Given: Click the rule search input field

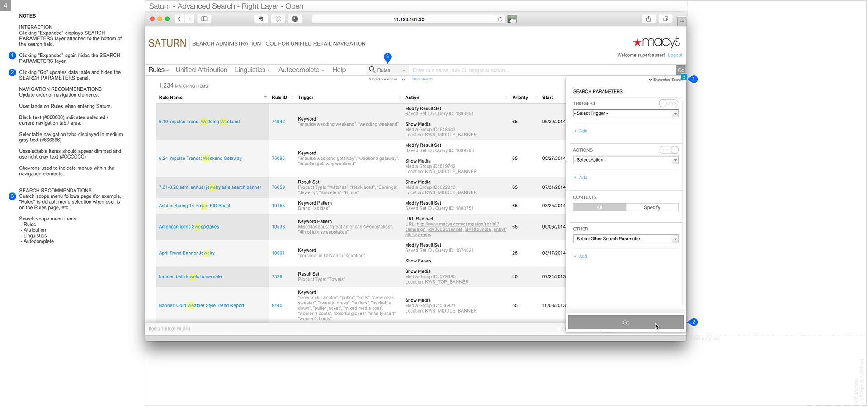Looking at the screenshot, I should [x=542, y=70].
